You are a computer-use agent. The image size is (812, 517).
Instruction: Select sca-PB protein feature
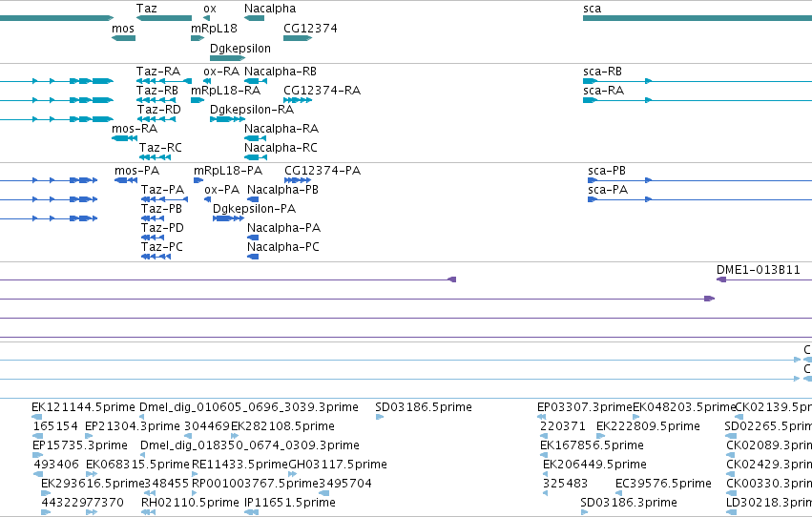699,180
